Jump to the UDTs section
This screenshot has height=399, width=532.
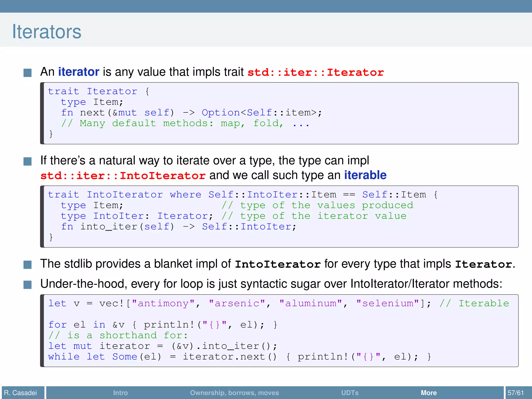click(x=350, y=393)
